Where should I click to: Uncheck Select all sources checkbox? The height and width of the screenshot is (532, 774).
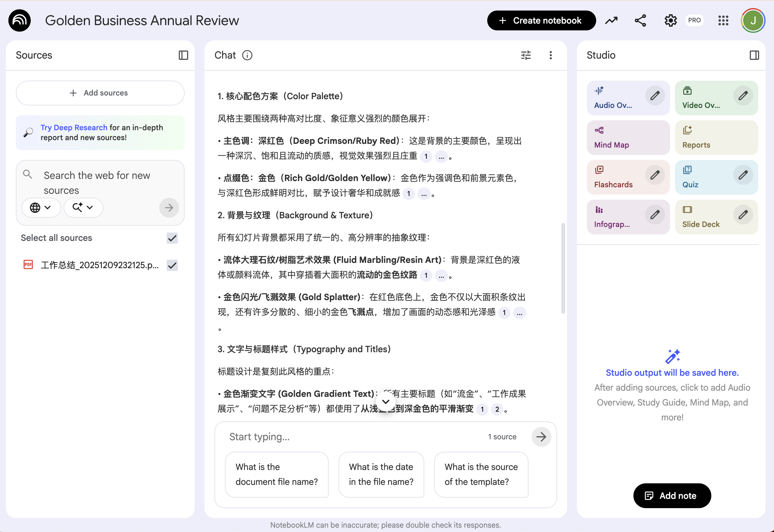pyautogui.click(x=172, y=238)
